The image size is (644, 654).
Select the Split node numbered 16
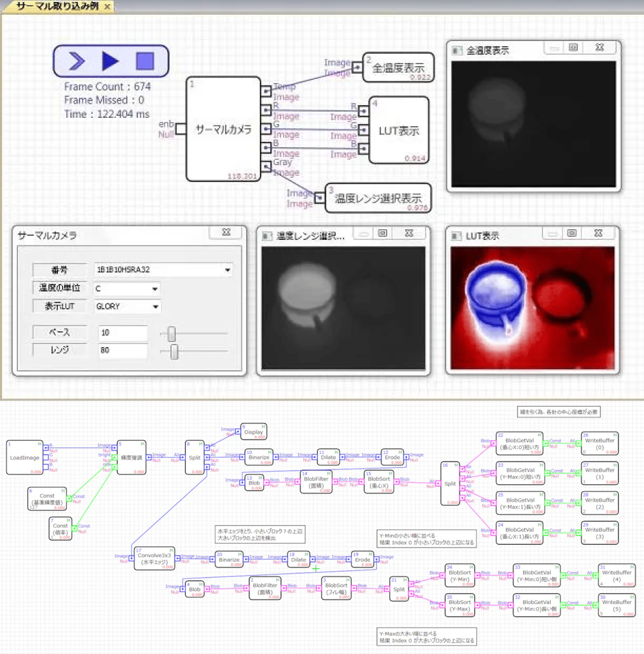[450, 483]
